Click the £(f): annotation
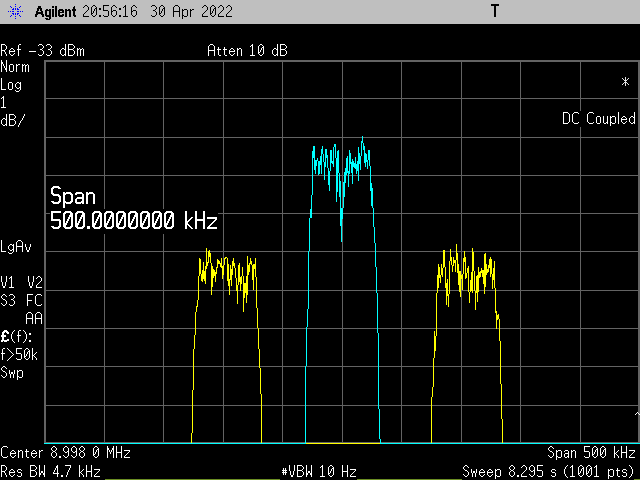The width and height of the screenshot is (640, 480). (16, 337)
